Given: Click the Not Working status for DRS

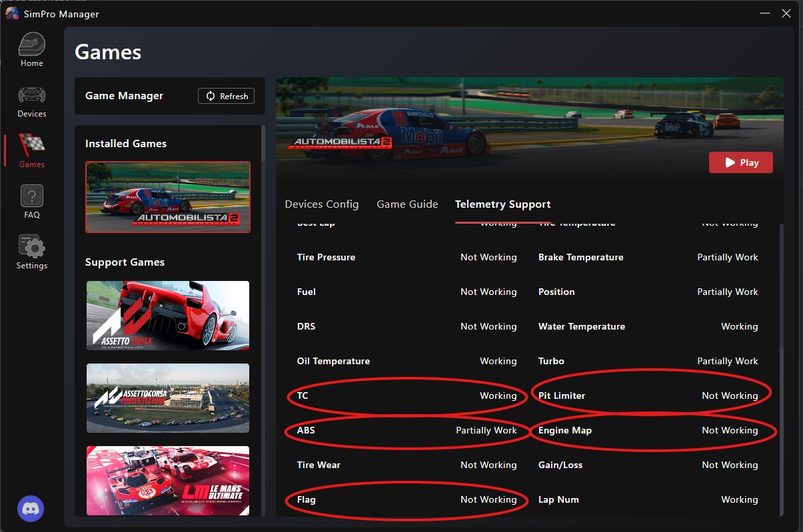Looking at the screenshot, I should click(x=488, y=326).
